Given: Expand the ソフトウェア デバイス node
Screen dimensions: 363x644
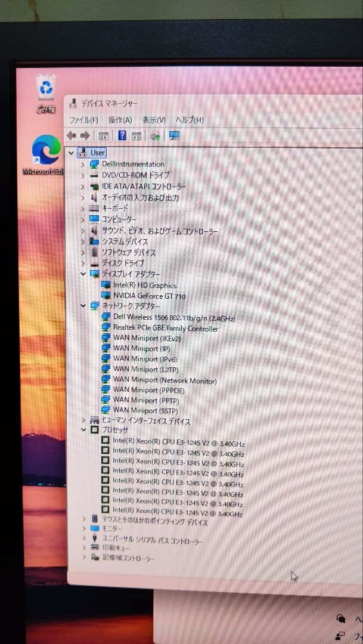Looking at the screenshot, I should [x=82, y=253].
